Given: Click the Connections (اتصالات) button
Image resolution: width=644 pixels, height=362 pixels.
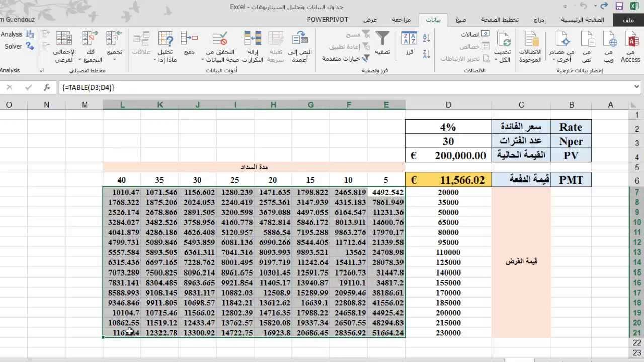Looking at the screenshot, I should tap(475, 34).
